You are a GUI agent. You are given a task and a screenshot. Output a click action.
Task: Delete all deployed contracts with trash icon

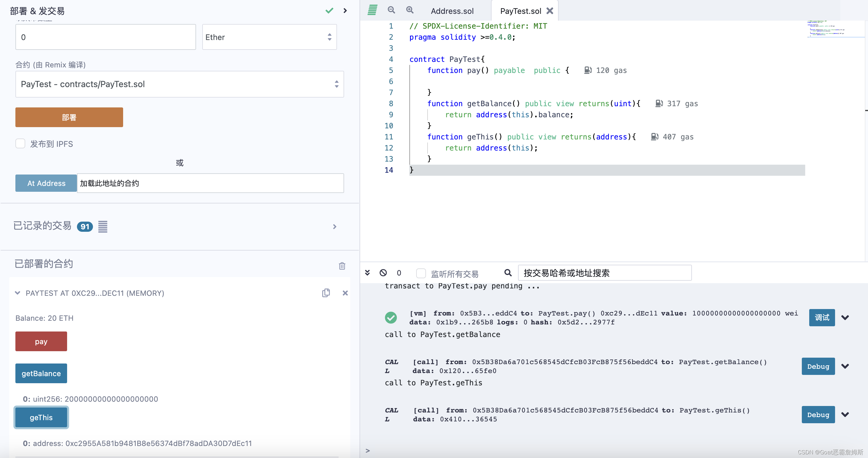click(x=342, y=266)
